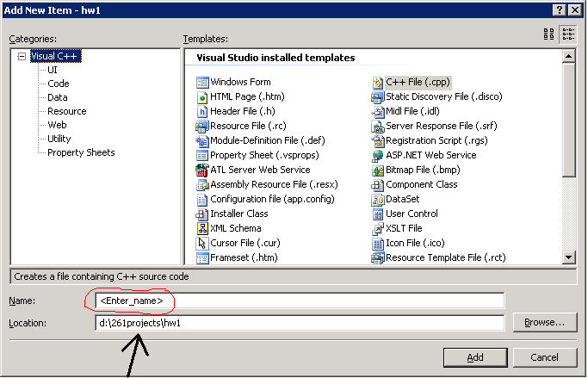Screen dimensions: 588x378
Task: Select the UI category
Action: (53, 70)
